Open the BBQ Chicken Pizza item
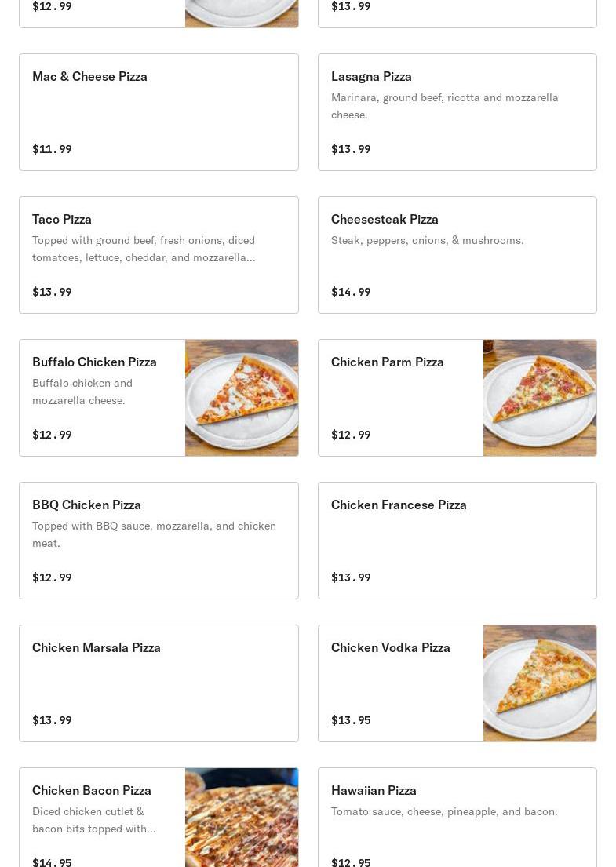Viewport: 616px width, 867px height. (159, 541)
